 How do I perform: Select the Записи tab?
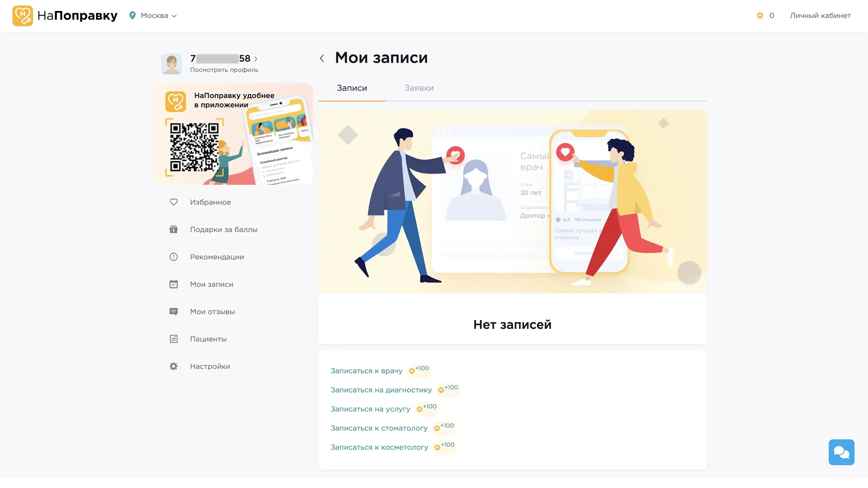(352, 88)
